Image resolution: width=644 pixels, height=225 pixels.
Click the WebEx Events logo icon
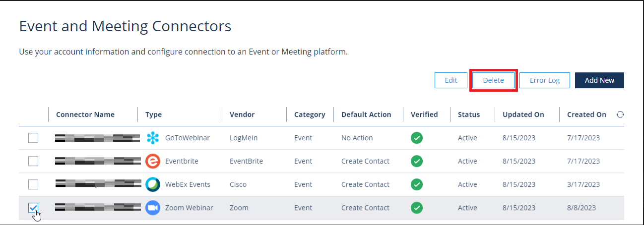(x=153, y=184)
